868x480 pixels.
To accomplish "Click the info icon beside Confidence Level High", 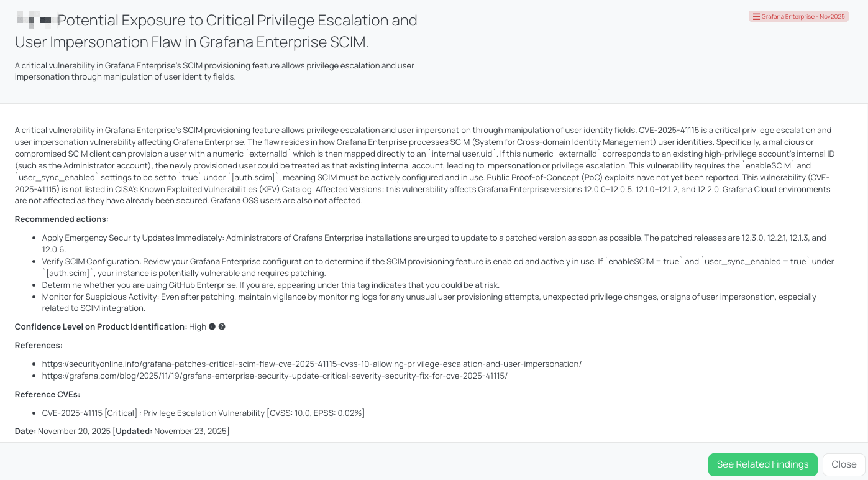I will click(x=212, y=326).
